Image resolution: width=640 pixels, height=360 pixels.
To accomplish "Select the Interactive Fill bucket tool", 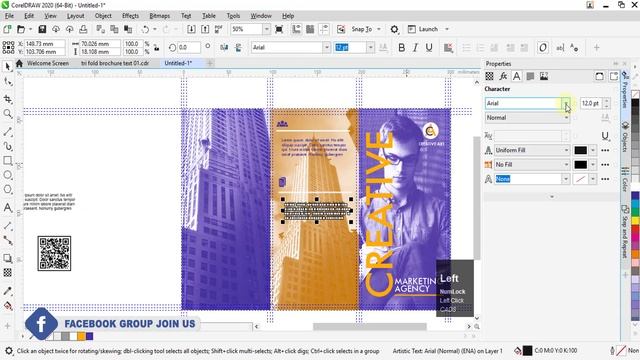I will pos(7,305).
